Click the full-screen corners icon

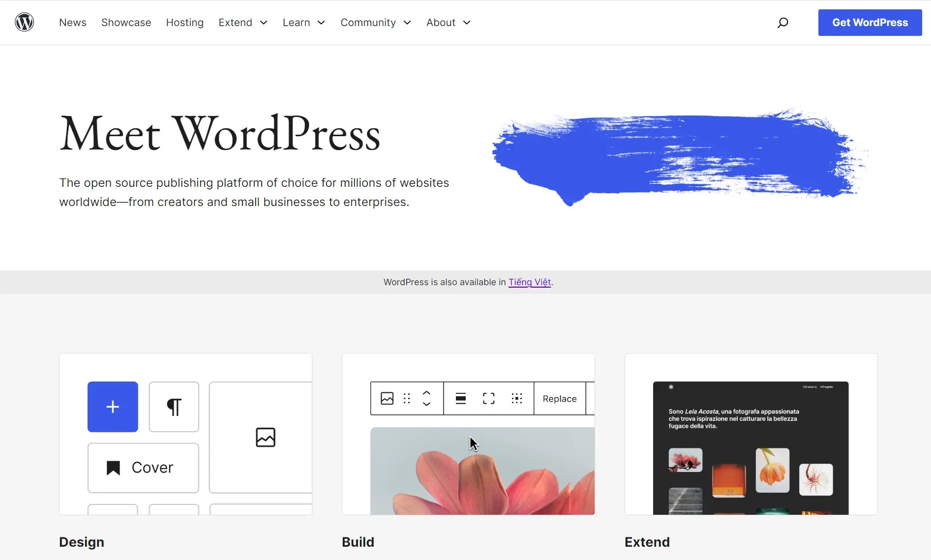[x=489, y=398]
